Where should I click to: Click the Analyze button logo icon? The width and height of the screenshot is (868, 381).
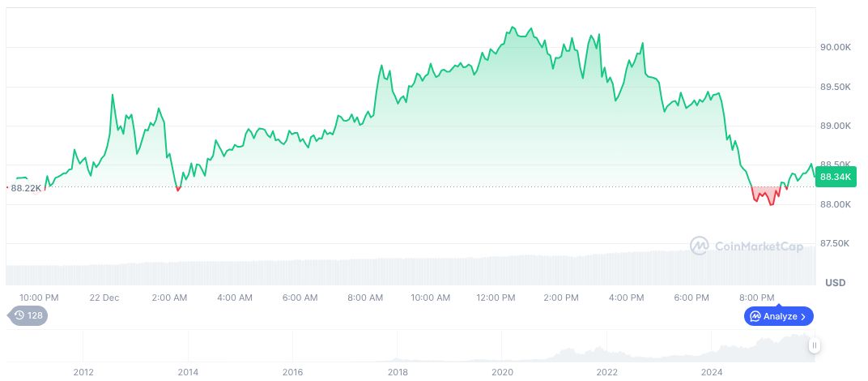pyautogui.click(x=755, y=316)
